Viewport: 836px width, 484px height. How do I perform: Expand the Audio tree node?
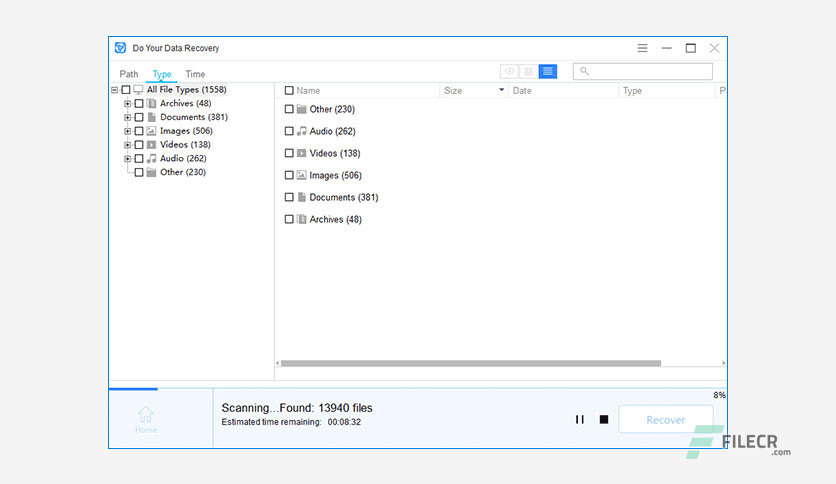(127, 158)
